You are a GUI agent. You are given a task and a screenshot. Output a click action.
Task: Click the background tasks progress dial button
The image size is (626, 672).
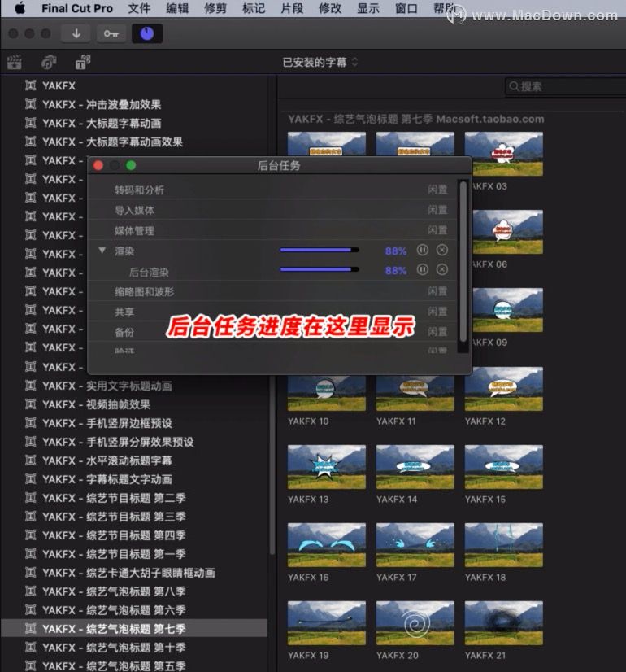pos(147,33)
